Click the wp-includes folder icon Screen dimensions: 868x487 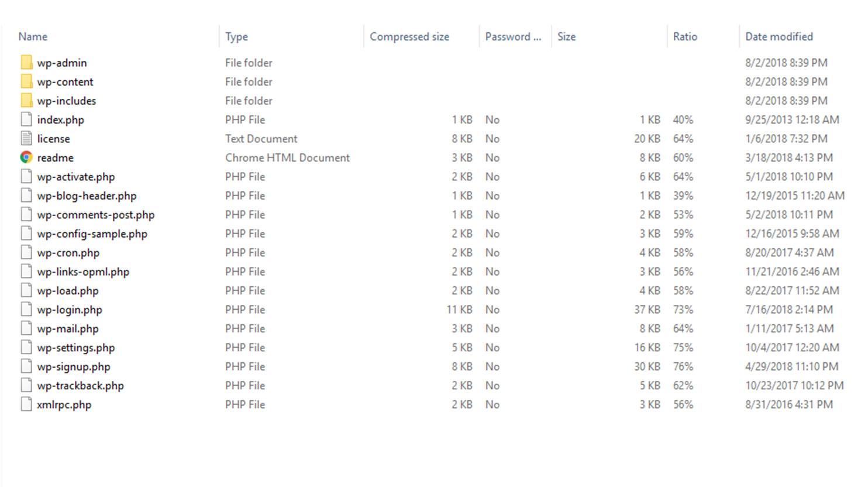pos(26,101)
